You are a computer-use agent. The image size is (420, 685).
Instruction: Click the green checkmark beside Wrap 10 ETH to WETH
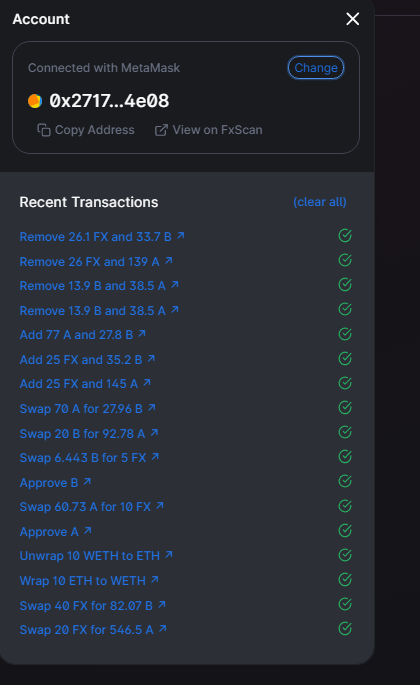point(345,580)
